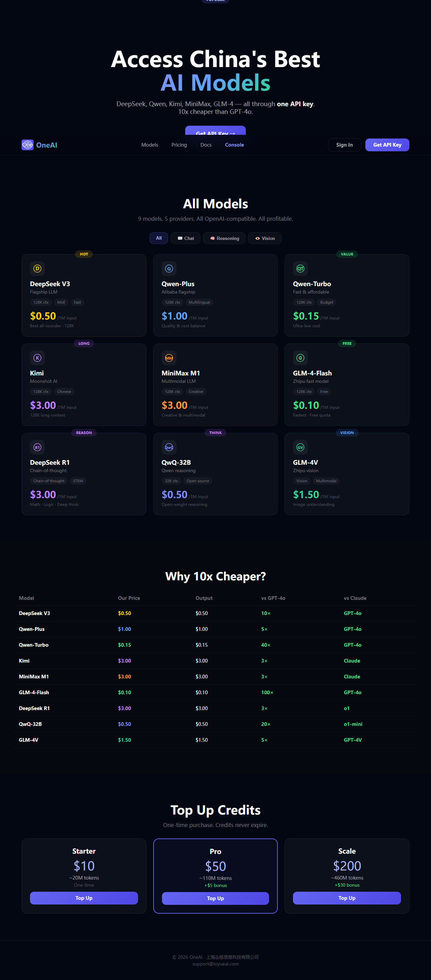Click the OneAI logo icon
The width and height of the screenshot is (431, 980).
click(x=27, y=145)
